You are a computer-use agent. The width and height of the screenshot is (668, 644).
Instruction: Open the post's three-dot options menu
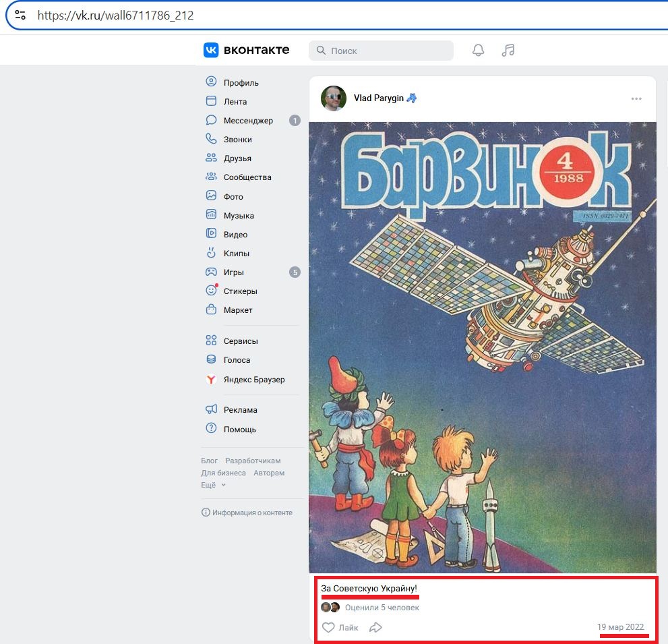[636, 98]
